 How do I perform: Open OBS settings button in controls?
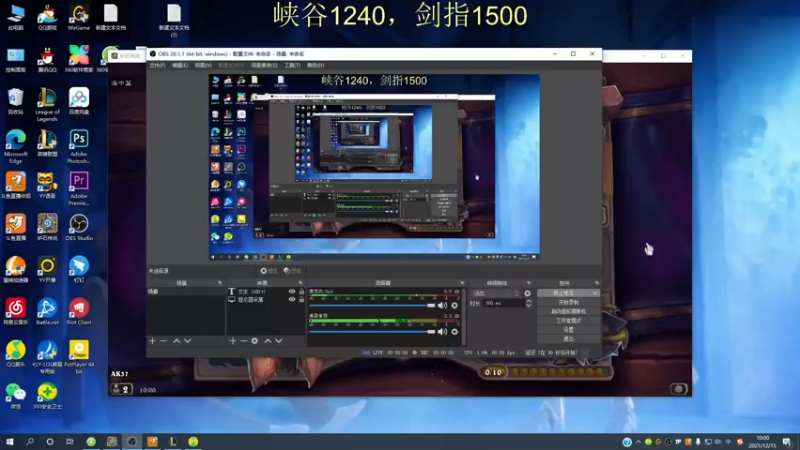(568, 330)
